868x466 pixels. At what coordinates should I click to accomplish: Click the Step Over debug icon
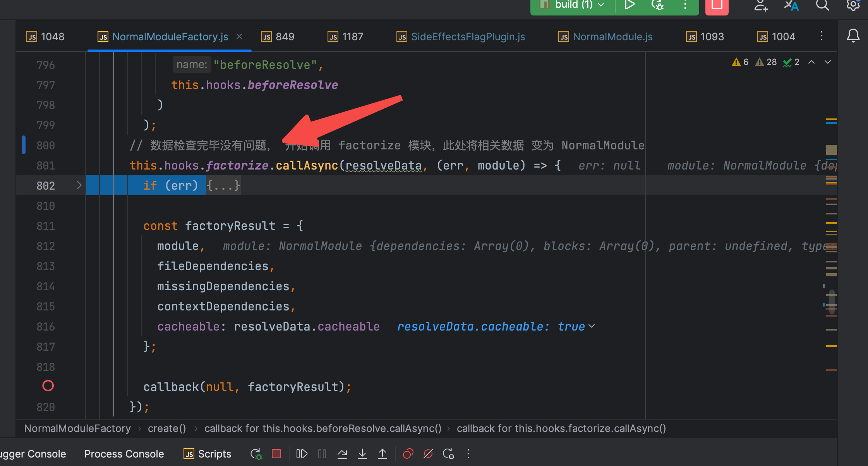tap(342, 454)
